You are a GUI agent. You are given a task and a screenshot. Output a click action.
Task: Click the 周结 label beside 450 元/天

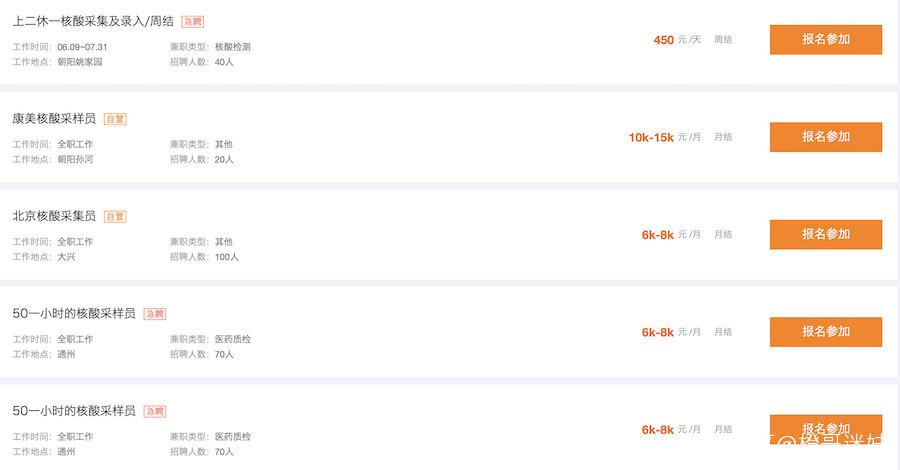723,40
